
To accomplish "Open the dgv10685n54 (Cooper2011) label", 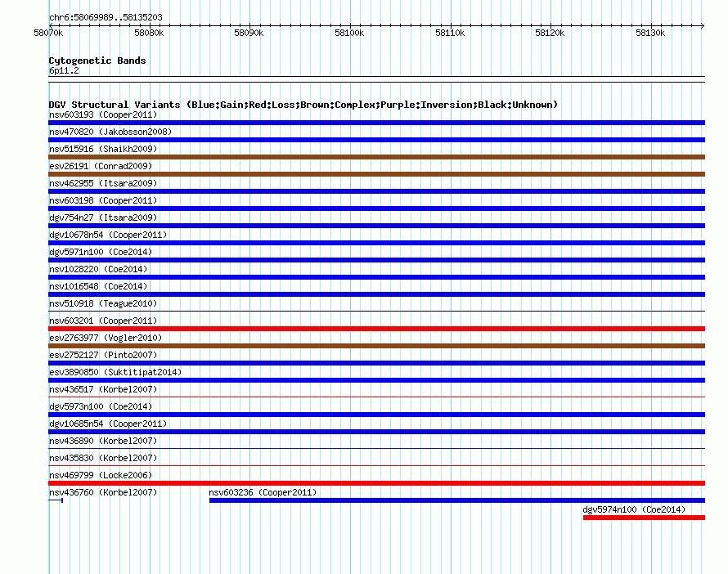I will tap(108, 424).
